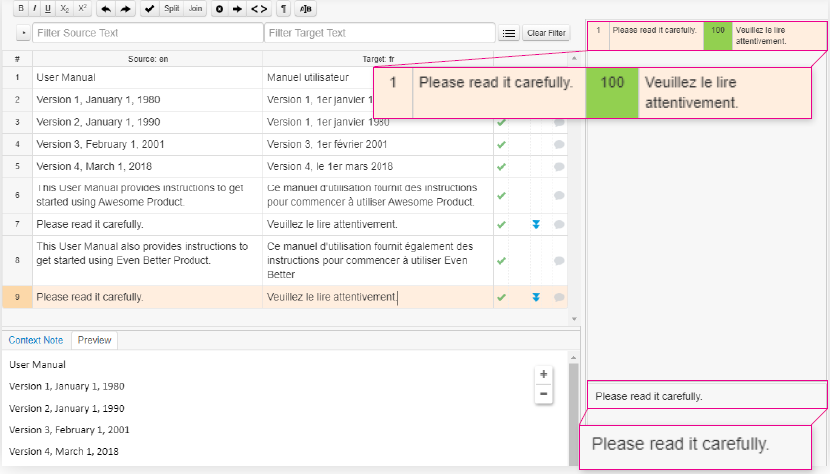Toggle confirmed checkmark on segment 5
Viewport: 830px width, 474px height.
502,166
